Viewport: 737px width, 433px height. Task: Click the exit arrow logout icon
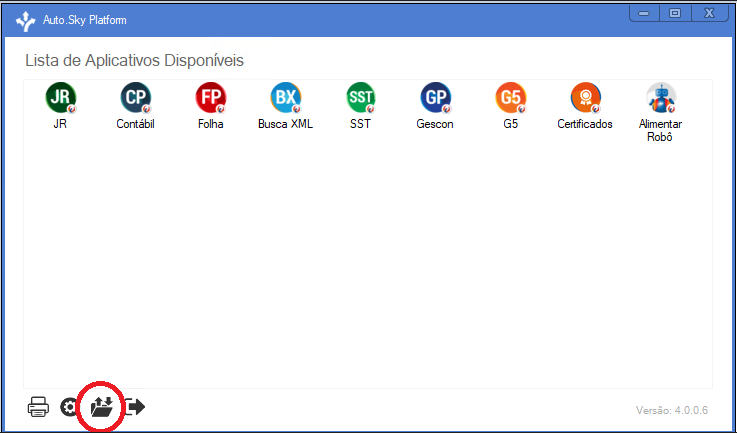tap(135, 407)
